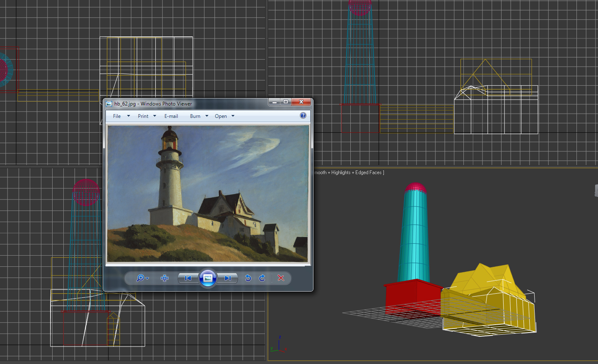Viewport: 598px width, 364px height.
Task: Click the Fit to window icon
Action: [164, 278]
